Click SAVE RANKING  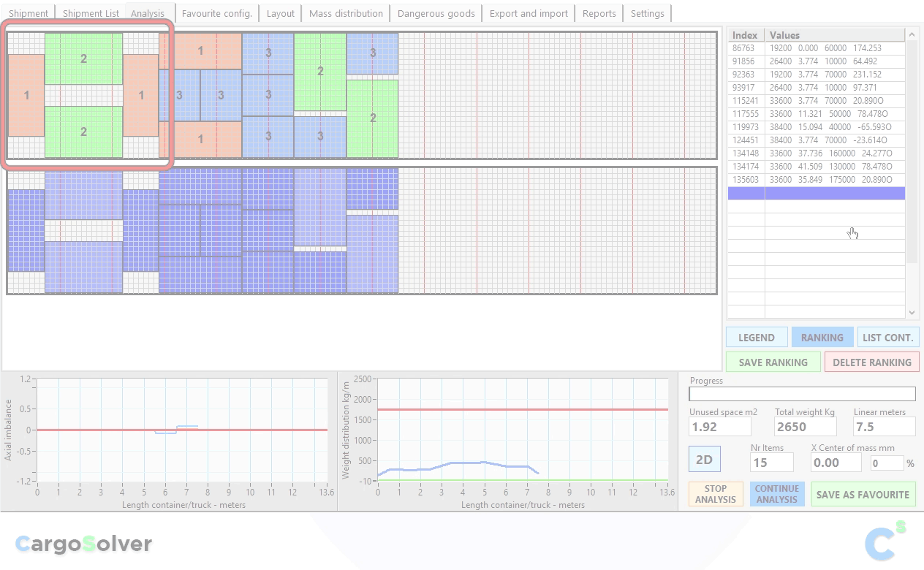point(773,362)
